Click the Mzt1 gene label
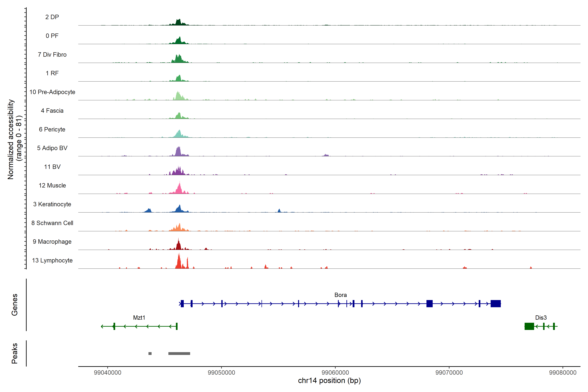This screenshot has width=588, height=392. pos(139,318)
